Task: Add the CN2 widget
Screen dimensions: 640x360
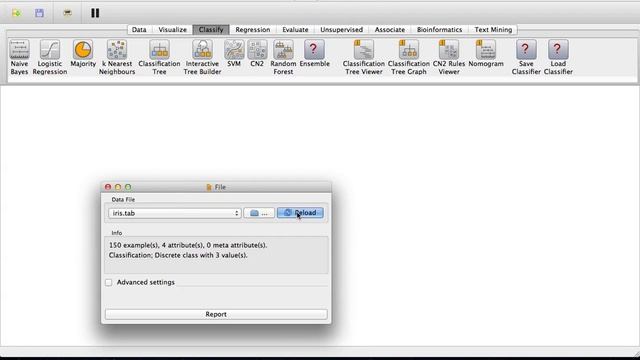Action: [257, 53]
